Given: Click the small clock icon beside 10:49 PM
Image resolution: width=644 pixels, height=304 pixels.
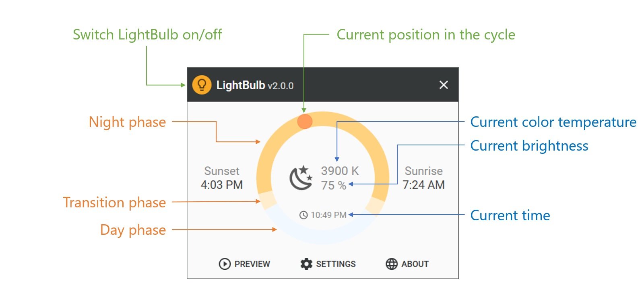Looking at the screenshot, I should coord(303,215).
